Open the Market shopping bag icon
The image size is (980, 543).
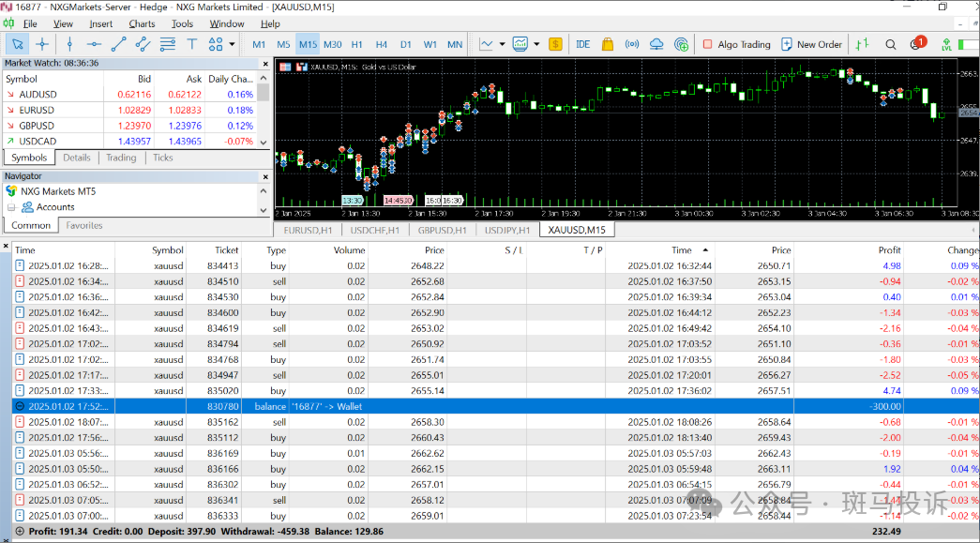(x=607, y=44)
